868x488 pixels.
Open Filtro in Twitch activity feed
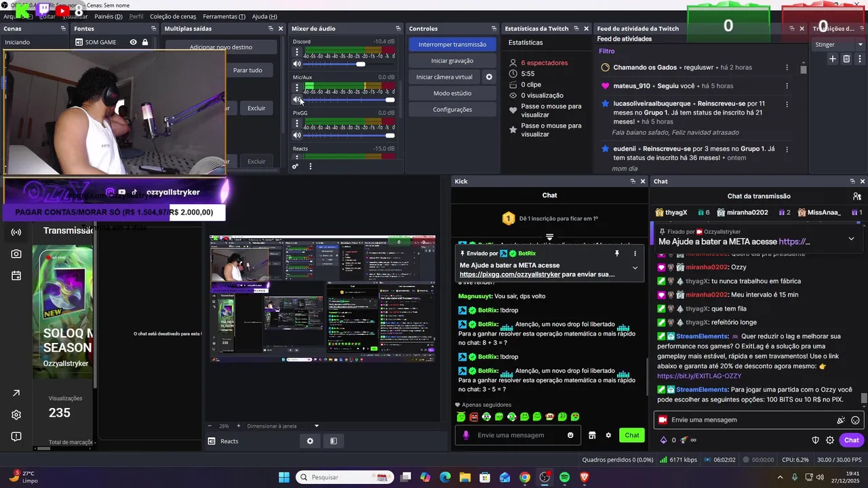(x=607, y=51)
